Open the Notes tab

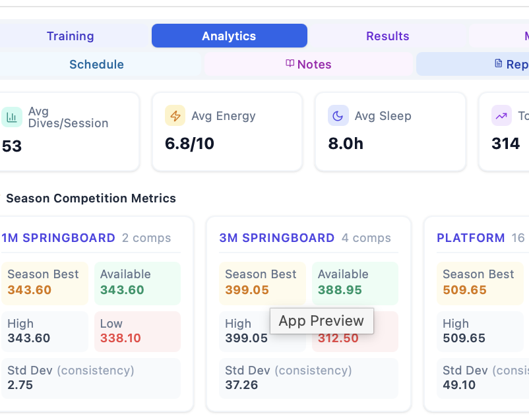(309, 64)
